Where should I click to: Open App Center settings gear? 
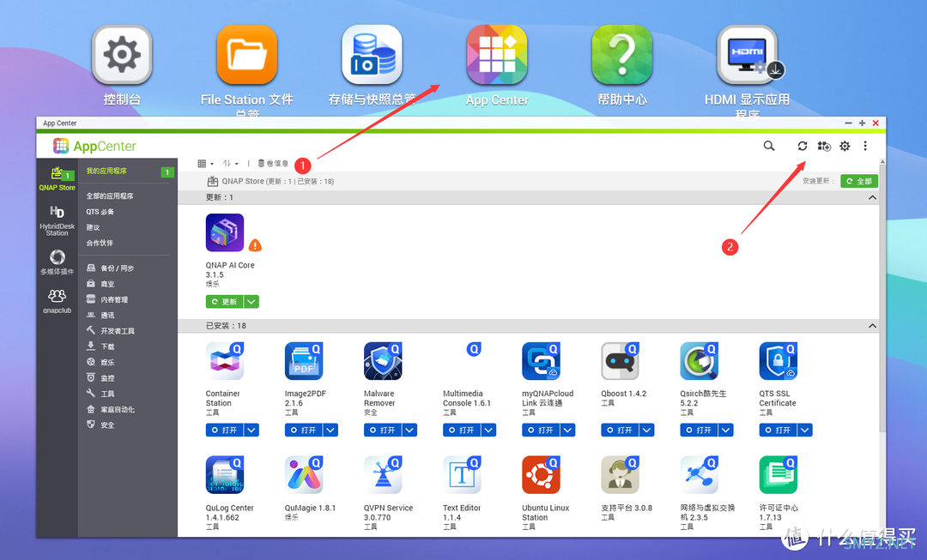click(845, 146)
